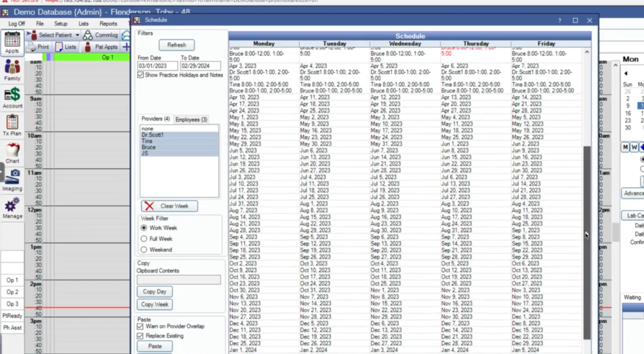
Task: Uncheck Warn on Provider Overlap
Action: point(140,327)
